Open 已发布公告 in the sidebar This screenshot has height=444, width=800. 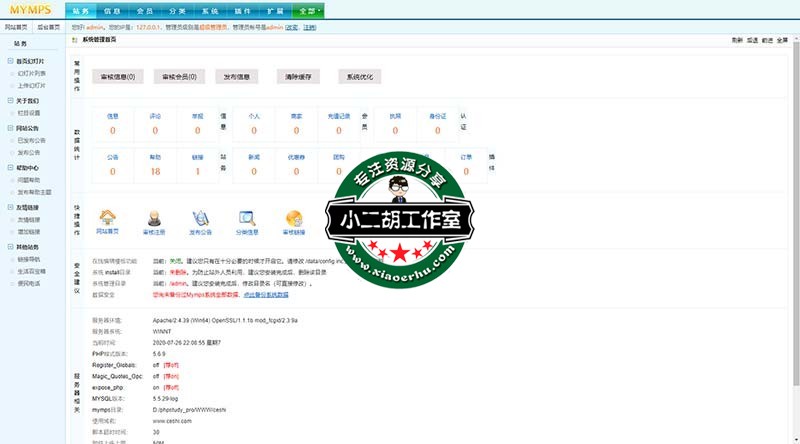(30, 141)
